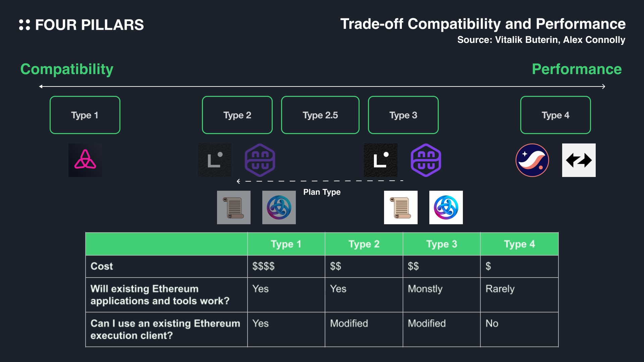The height and width of the screenshot is (362, 644).
Task: Click the dimmed purple Polygon logo near Type 2
Action: pyautogui.click(x=260, y=160)
